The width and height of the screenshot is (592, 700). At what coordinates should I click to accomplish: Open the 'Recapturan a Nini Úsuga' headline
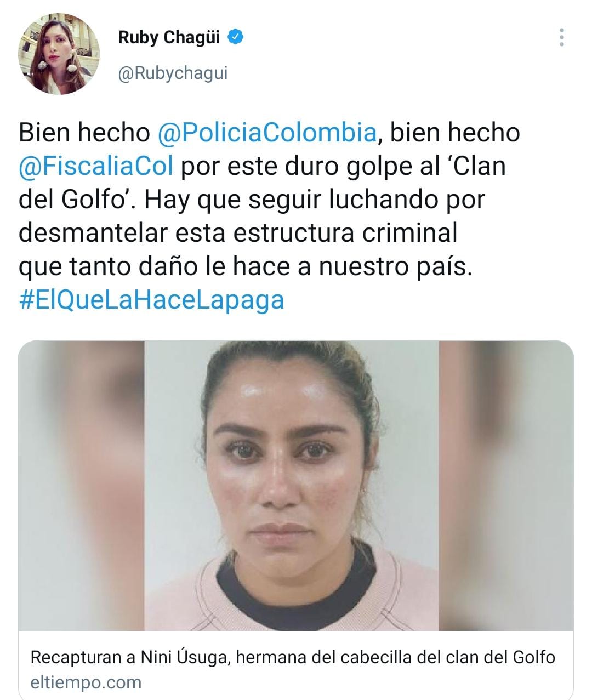pyautogui.click(x=293, y=657)
